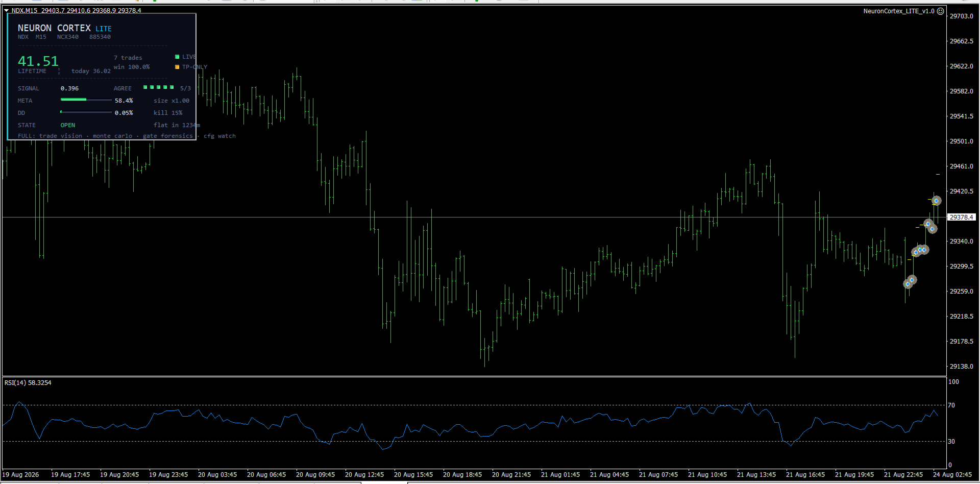The height and width of the screenshot is (484, 980).
Task: Click the '7 trades' count text
Action: [128, 58]
